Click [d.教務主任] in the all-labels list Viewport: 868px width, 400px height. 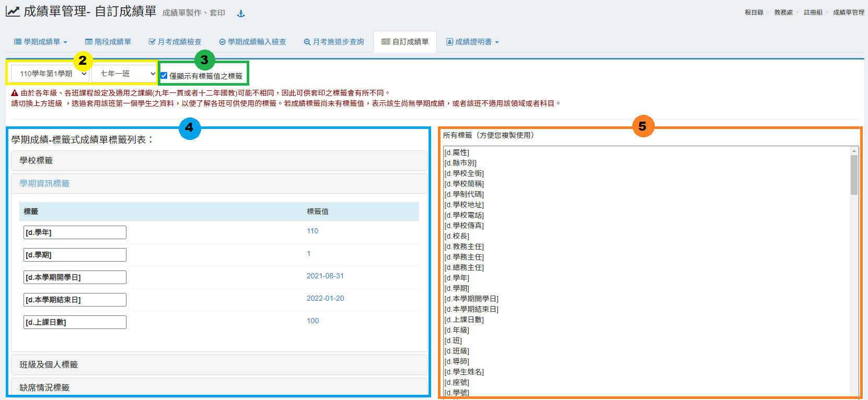point(464,246)
